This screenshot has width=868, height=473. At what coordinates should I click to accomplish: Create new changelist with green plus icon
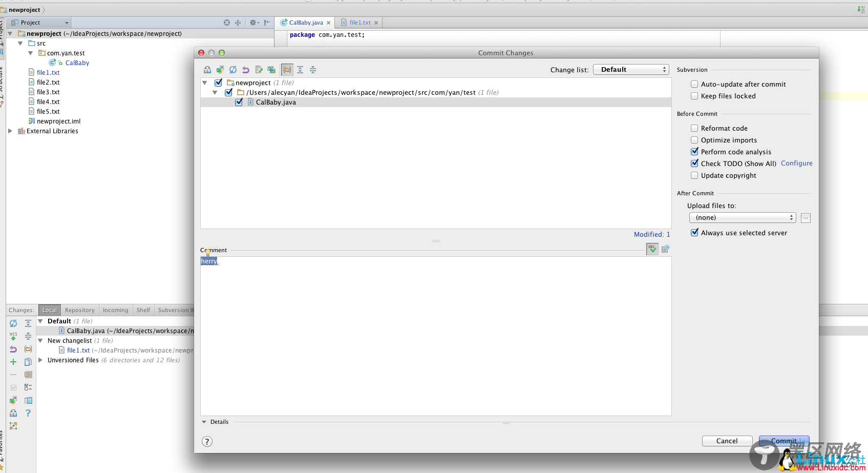13,362
